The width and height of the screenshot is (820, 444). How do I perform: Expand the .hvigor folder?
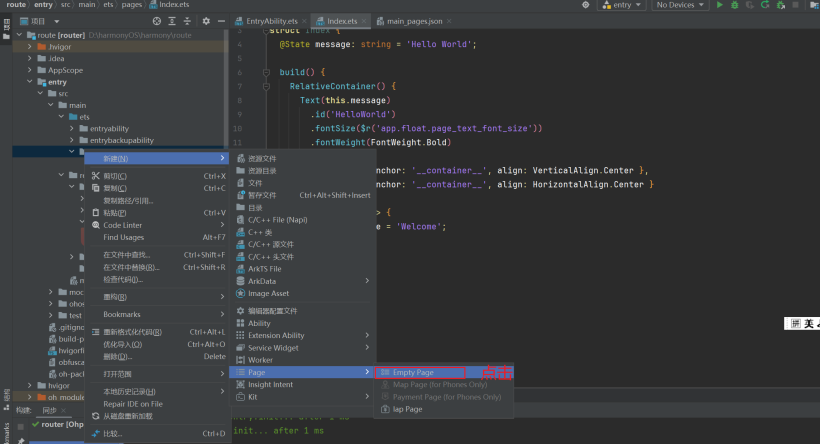[x=30, y=47]
